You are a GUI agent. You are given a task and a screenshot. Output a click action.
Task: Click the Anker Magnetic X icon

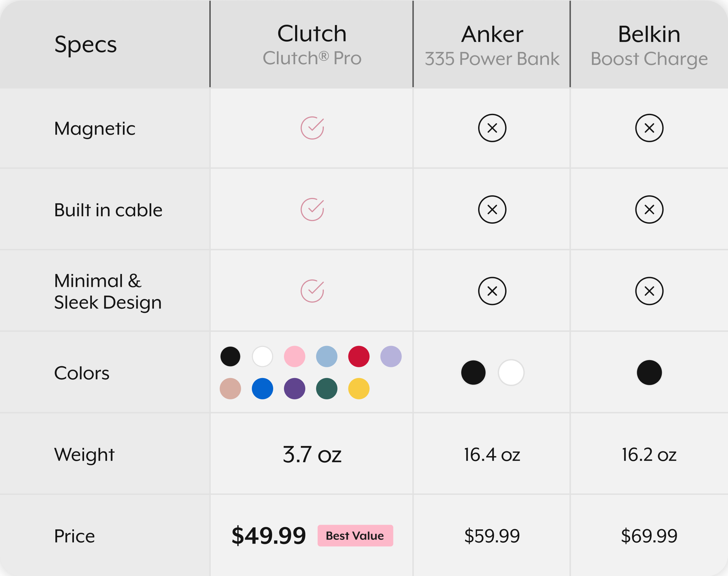pos(492,128)
